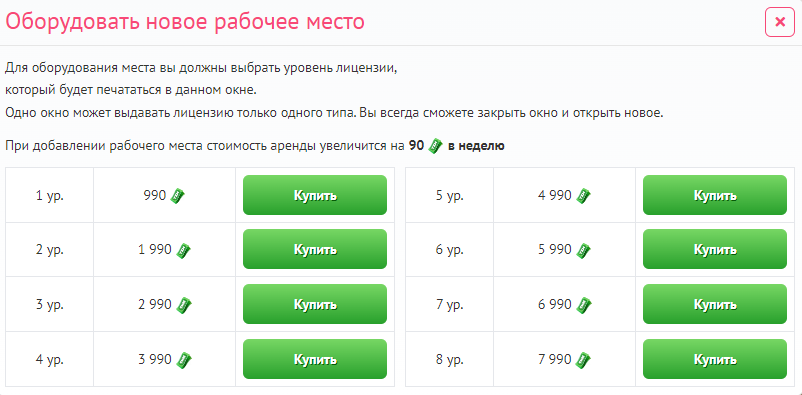Purchase the 5 ур. workplace for 4 990

pyautogui.click(x=715, y=195)
